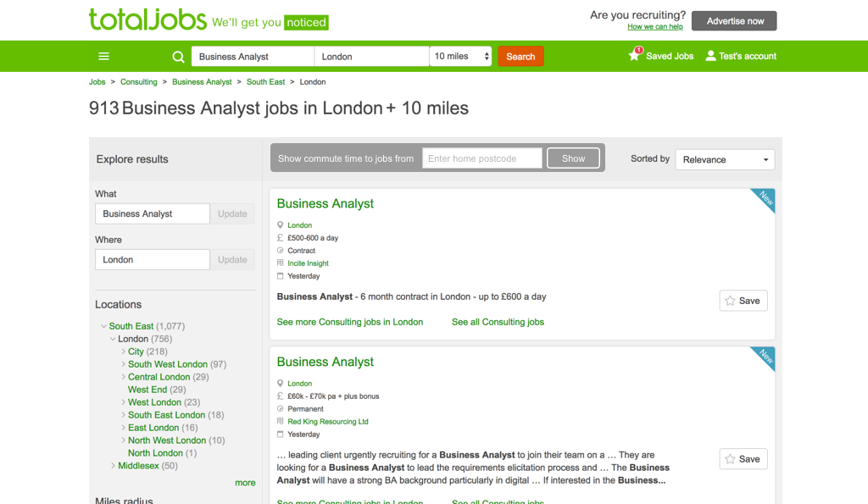Open the second Business Analyst job title
868x504 pixels.
[x=325, y=362]
